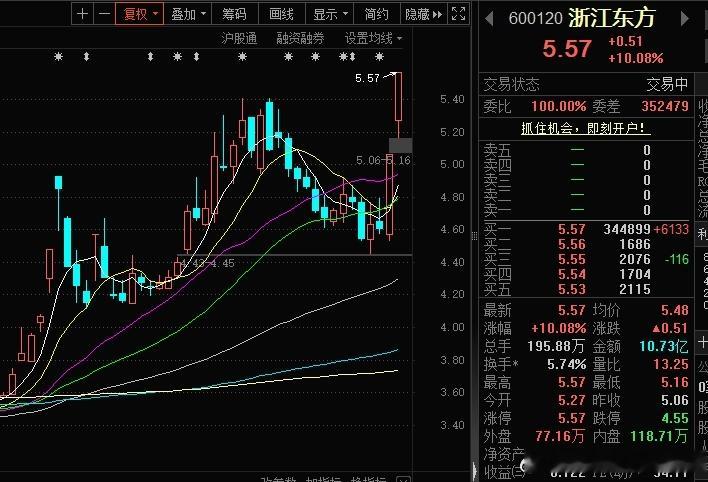Viewport: 708px width, 482px height.
Task: Click the stock code 600120
Action: 536,19
